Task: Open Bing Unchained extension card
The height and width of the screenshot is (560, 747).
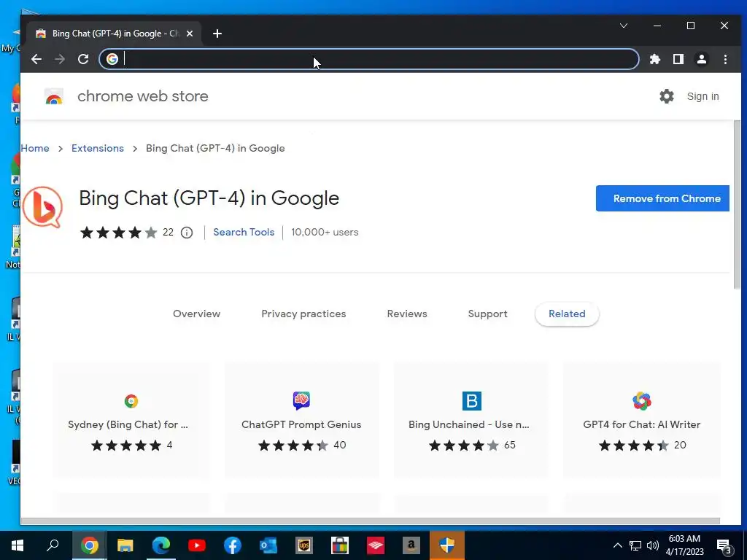Action: 471,420
